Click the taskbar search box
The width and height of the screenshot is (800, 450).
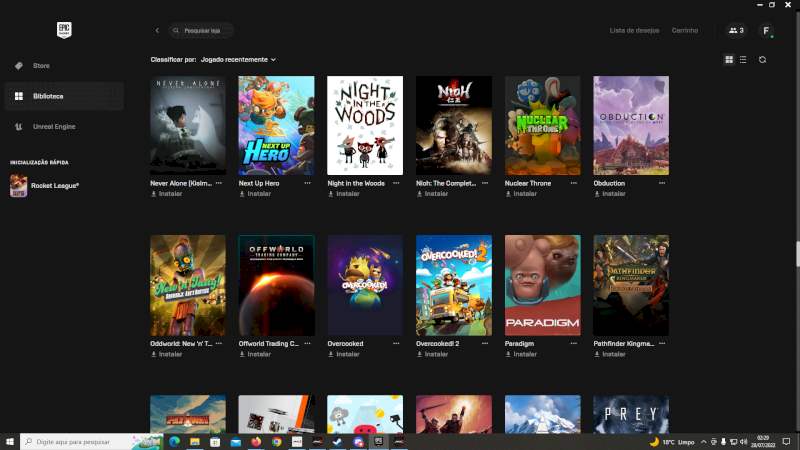click(x=92, y=442)
